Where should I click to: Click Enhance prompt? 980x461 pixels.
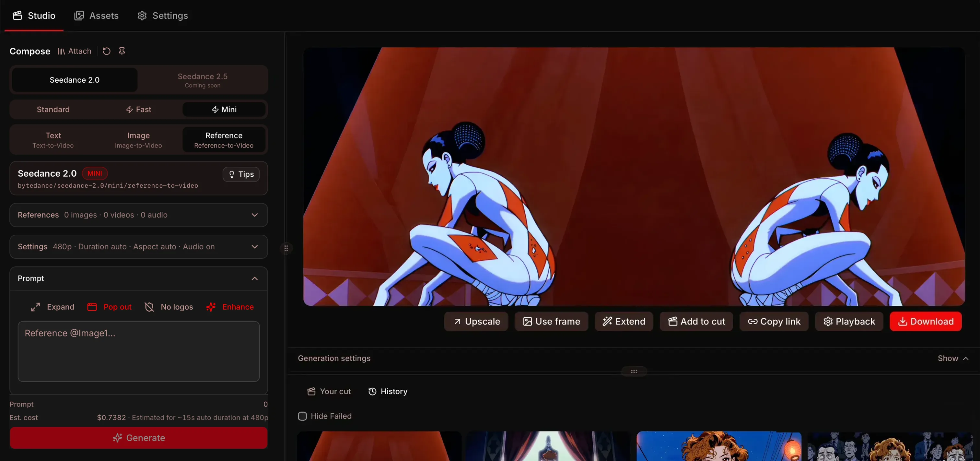click(x=230, y=307)
